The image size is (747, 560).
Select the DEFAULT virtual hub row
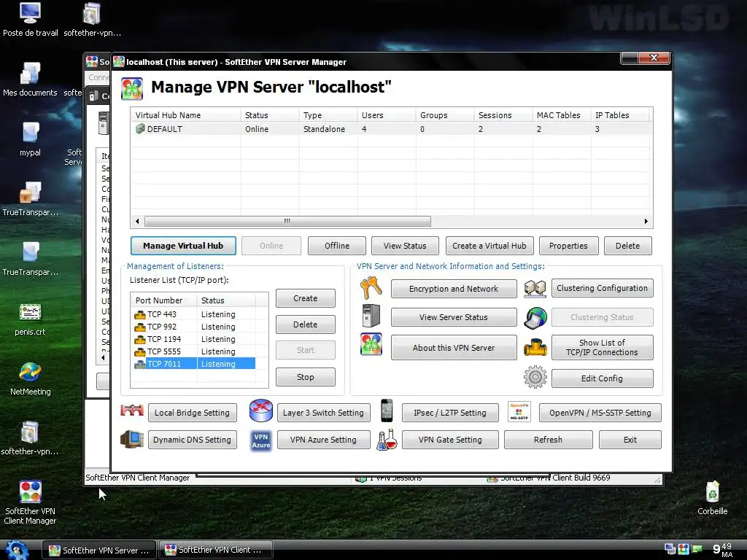(390, 129)
